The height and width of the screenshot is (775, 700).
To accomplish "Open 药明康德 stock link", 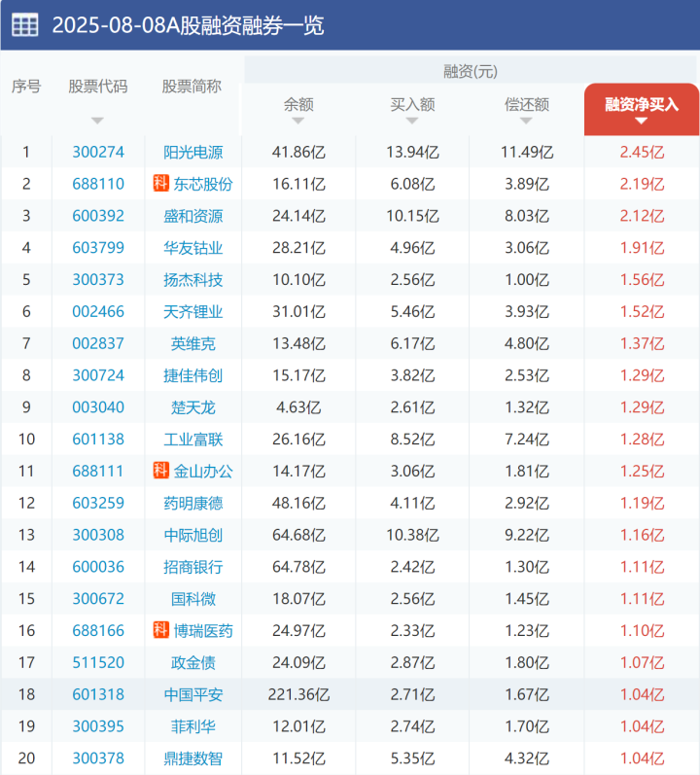I will pos(193,503).
